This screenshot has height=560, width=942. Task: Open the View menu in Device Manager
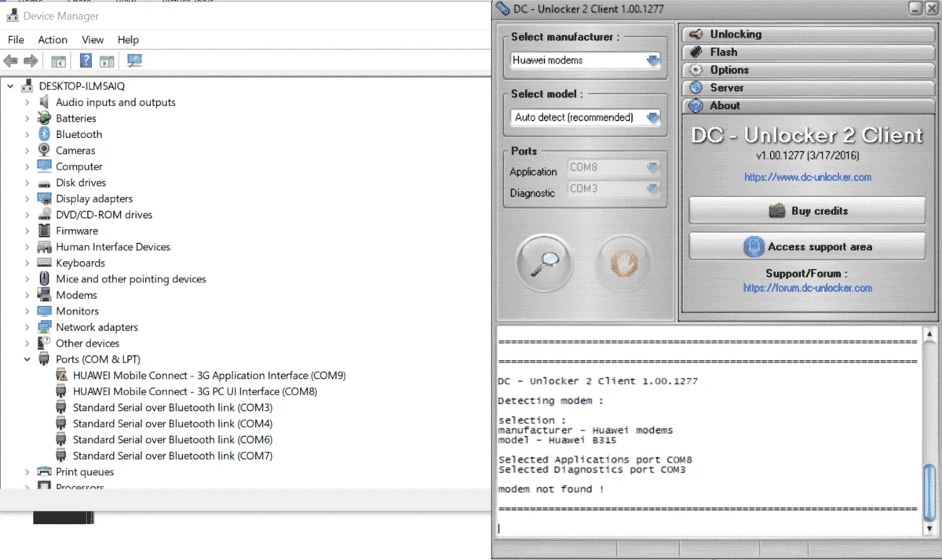[93, 39]
